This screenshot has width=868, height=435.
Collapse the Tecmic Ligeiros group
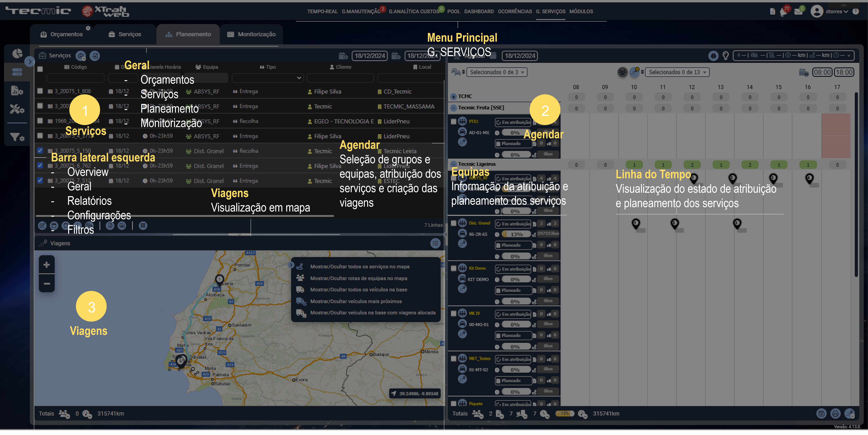click(454, 164)
